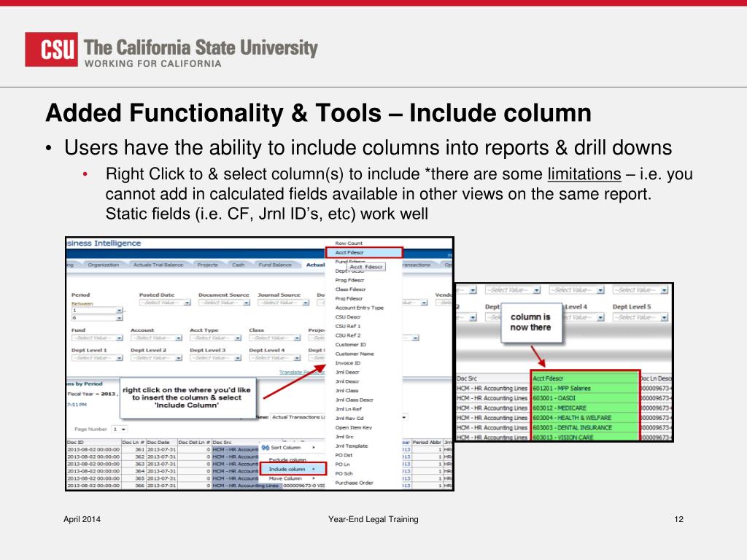747x560 pixels.
Task: Open the Document Source dropdown
Action: point(225,303)
